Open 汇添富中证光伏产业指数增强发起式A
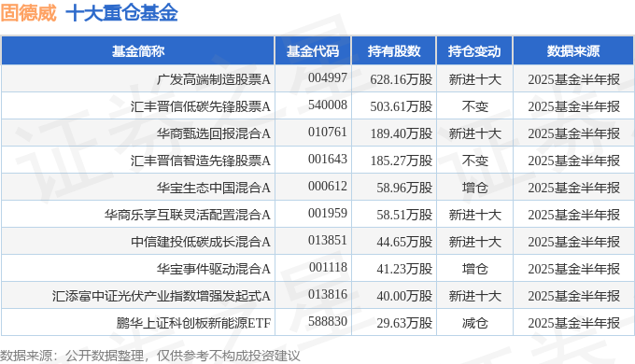The image size is (635, 364). (161, 296)
